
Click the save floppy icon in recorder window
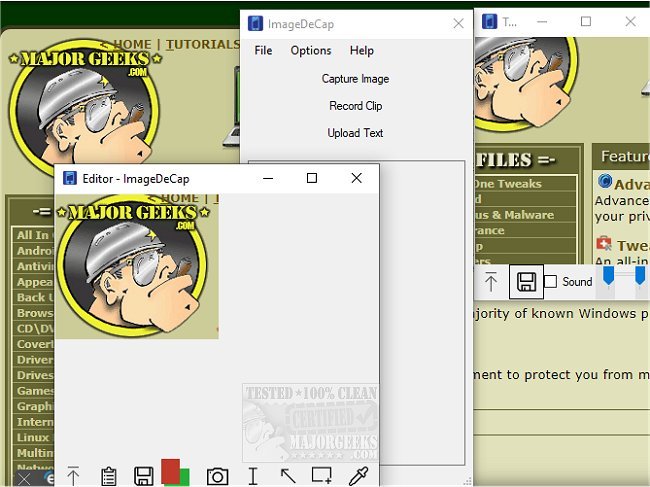click(526, 282)
